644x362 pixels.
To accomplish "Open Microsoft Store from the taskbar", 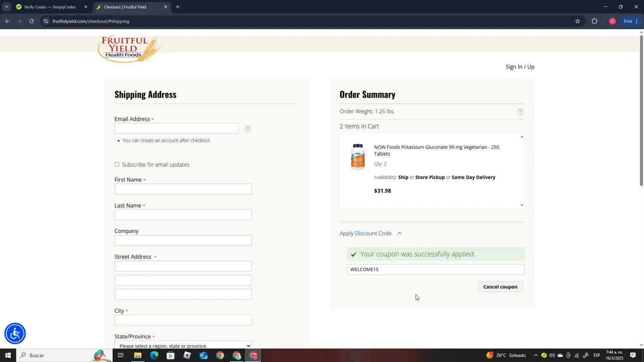I will click(170, 355).
